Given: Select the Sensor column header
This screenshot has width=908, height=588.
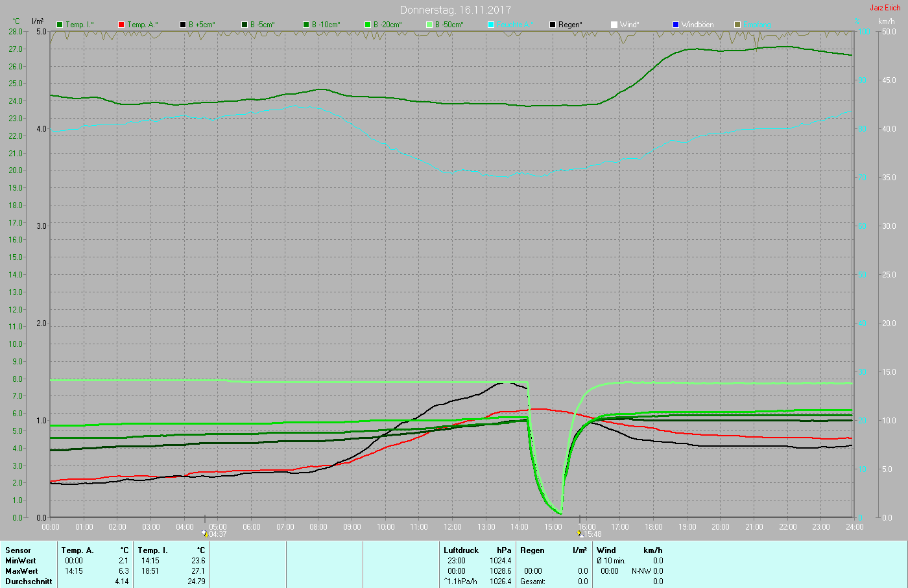Looking at the screenshot, I should [x=18, y=550].
